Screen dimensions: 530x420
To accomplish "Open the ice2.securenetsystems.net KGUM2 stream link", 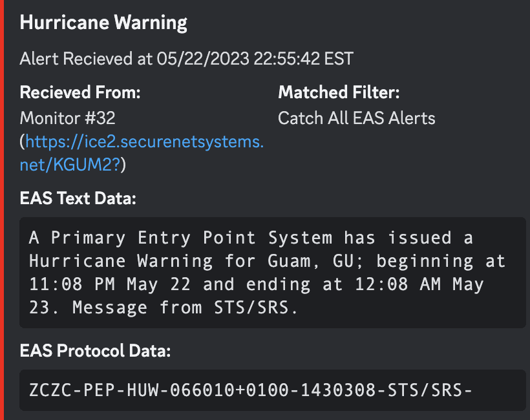I will pyautogui.click(x=142, y=153).
